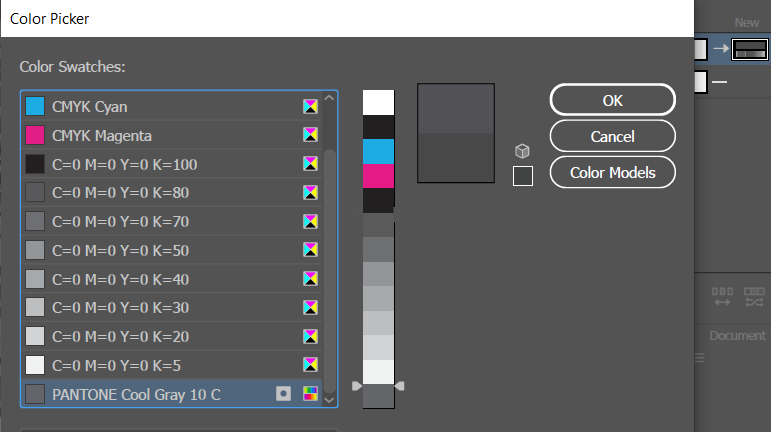Click the CMYK icon on the K=100 row
The height and width of the screenshot is (432, 771).
pyautogui.click(x=311, y=164)
